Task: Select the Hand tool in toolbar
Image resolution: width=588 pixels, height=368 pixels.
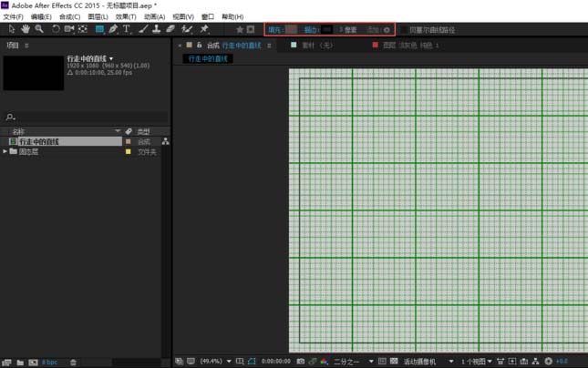Action: pyautogui.click(x=26, y=29)
